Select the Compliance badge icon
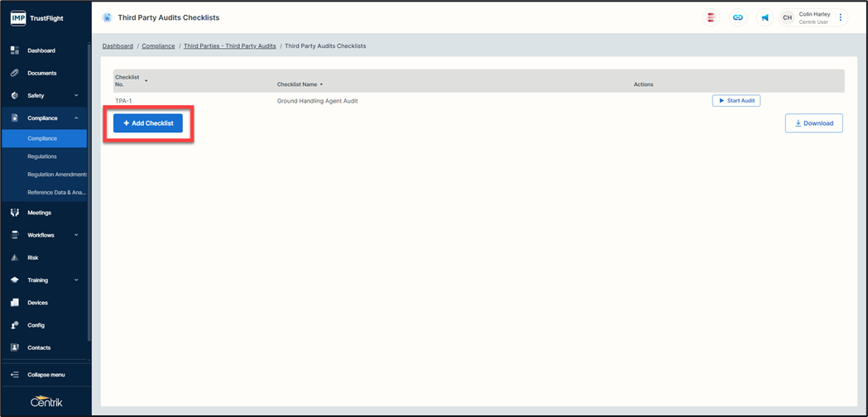The height and width of the screenshot is (417, 868). coord(15,118)
